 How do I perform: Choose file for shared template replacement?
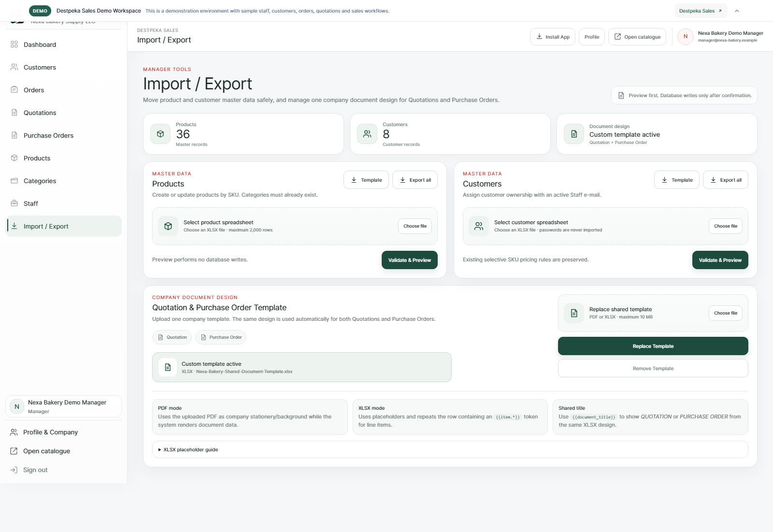(726, 313)
